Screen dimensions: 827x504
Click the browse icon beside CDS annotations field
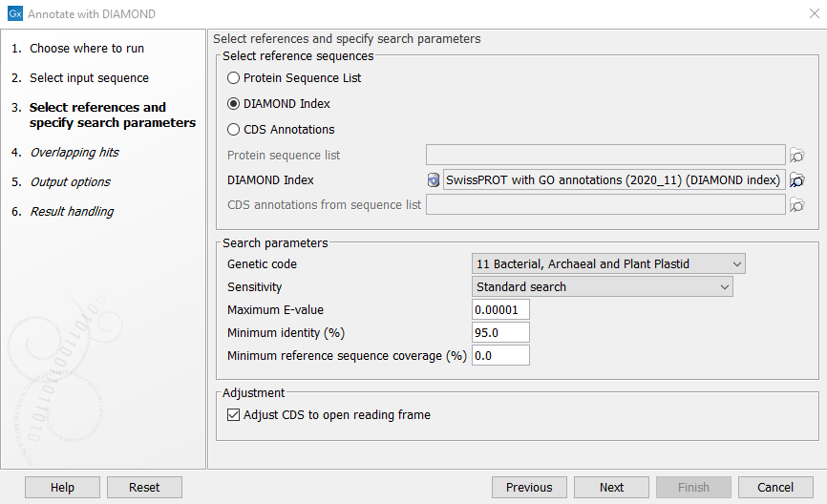[797, 205]
